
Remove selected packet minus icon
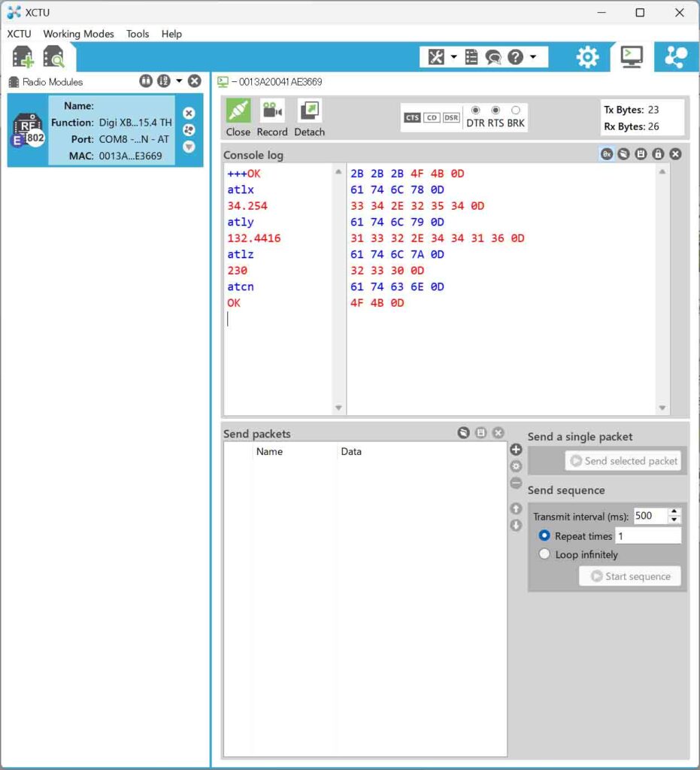click(x=516, y=483)
